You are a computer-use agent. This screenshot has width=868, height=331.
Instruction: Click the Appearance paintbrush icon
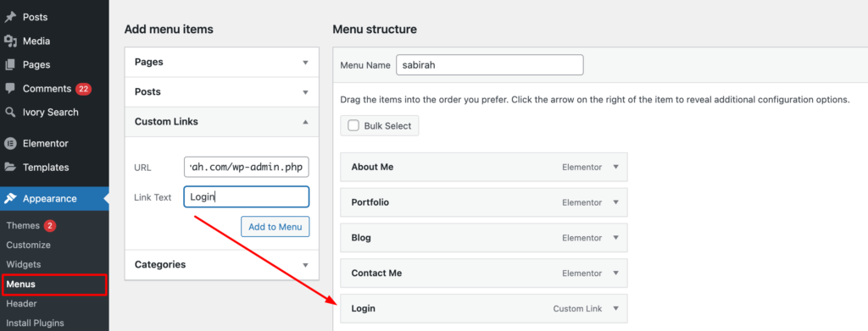coord(12,198)
